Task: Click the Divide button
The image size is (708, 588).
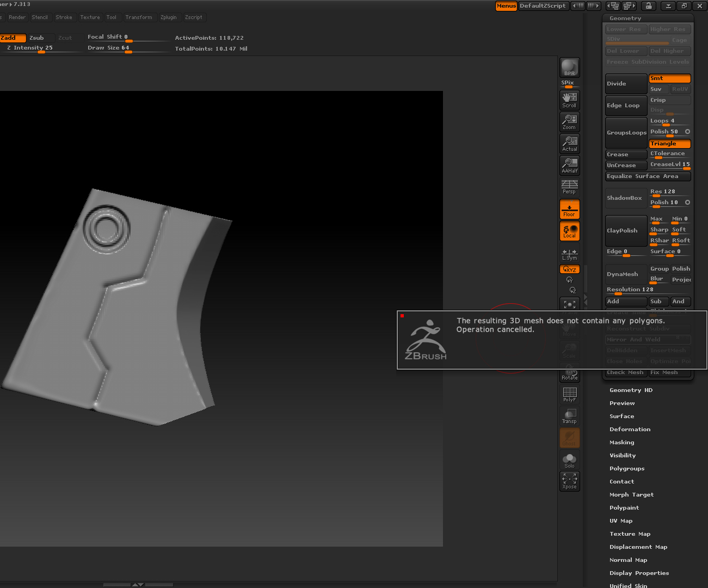Action: click(626, 84)
